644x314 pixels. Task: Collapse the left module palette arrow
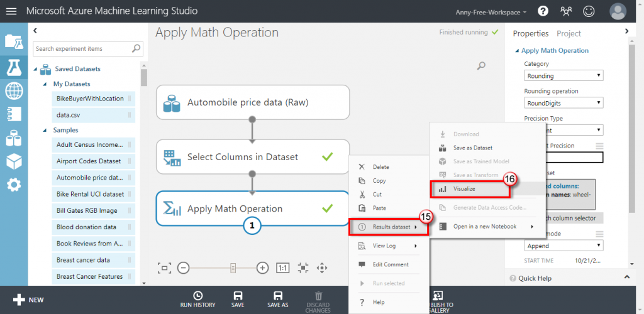tap(35, 30)
